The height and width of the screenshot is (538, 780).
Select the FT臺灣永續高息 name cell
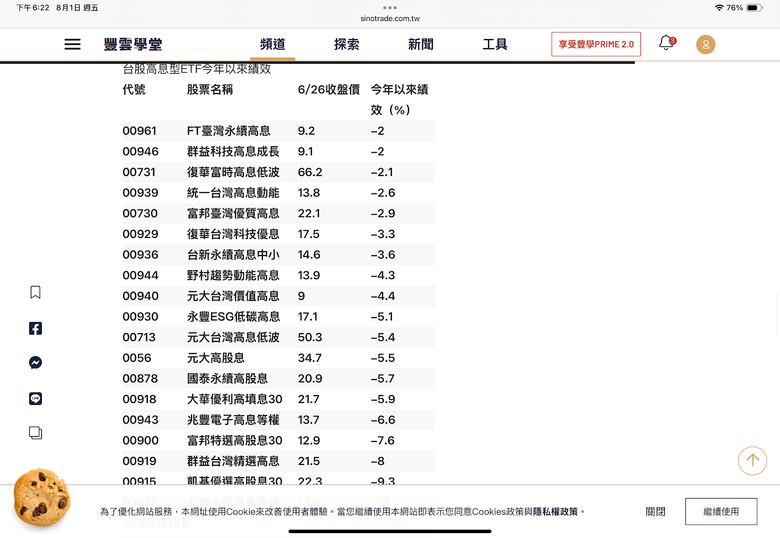(x=228, y=131)
